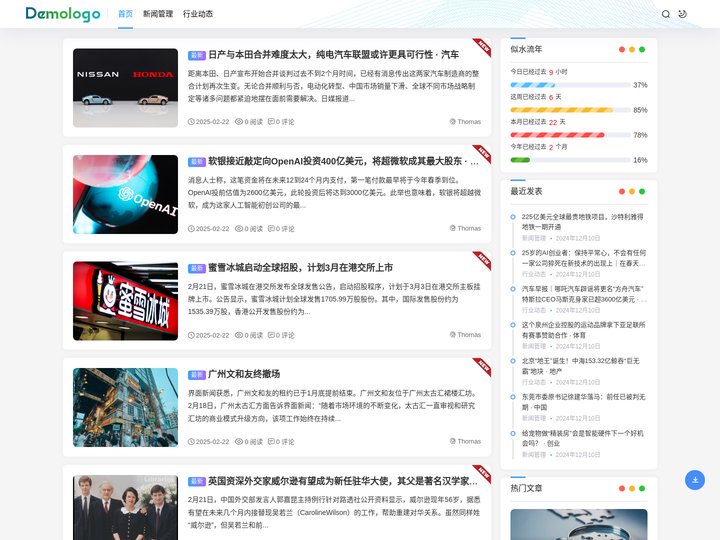Open article 蜜雪冰城启动全球招股
720x540 pixels.
click(x=300, y=268)
